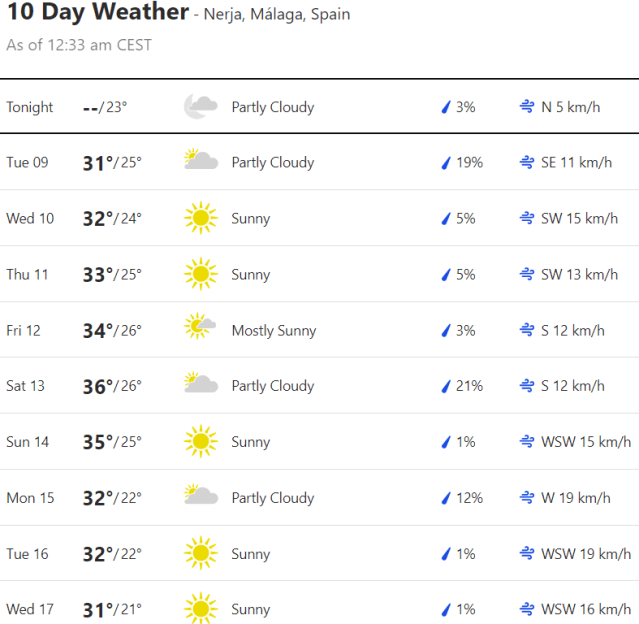Click the mostly sunny icon for Fri 12
This screenshot has height=624, width=639.
coord(201,330)
